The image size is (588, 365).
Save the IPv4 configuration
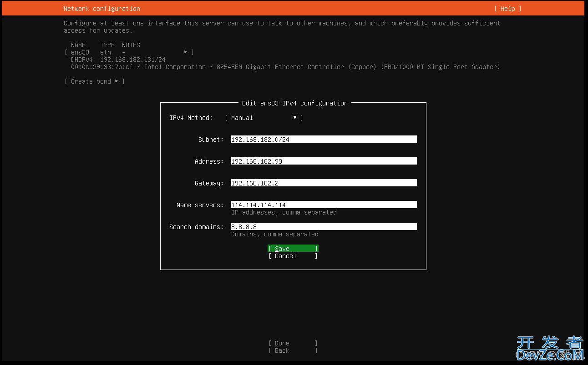click(x=293, y=249)
